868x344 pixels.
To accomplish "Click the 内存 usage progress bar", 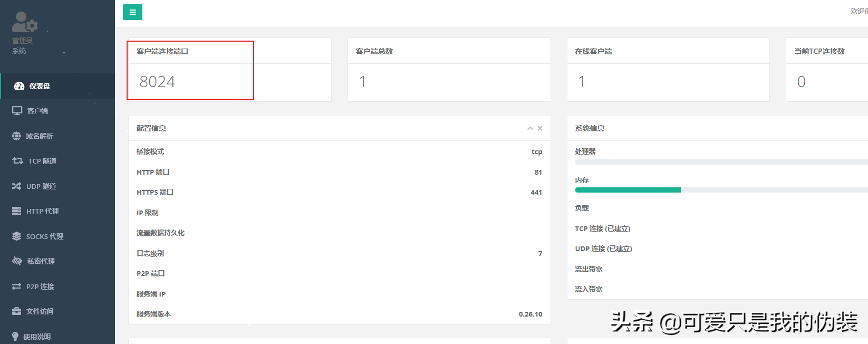I will click(x=721, y=190).
